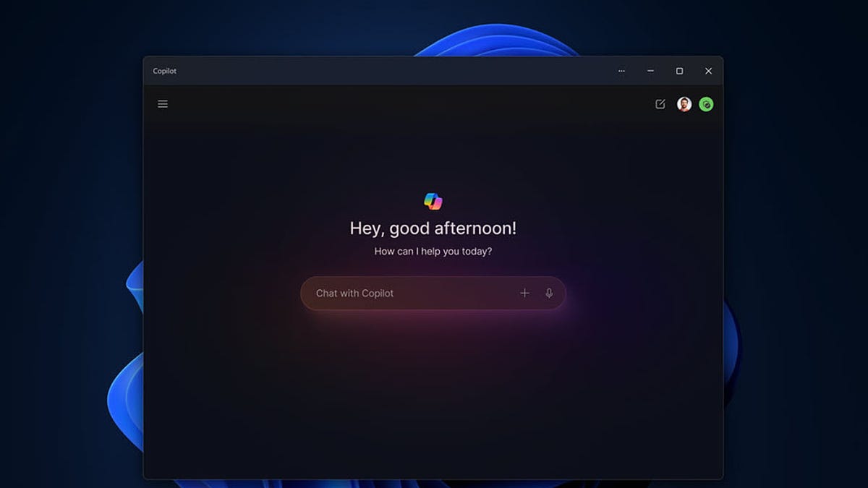Click the green Copilot status badge

tap(705, 103)
